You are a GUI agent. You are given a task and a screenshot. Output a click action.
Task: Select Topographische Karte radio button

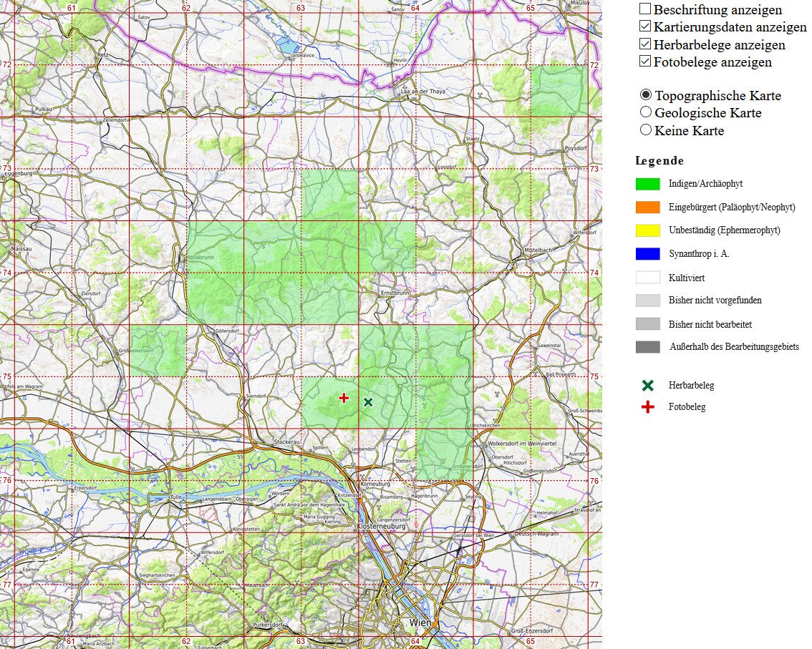pos(645,94)
